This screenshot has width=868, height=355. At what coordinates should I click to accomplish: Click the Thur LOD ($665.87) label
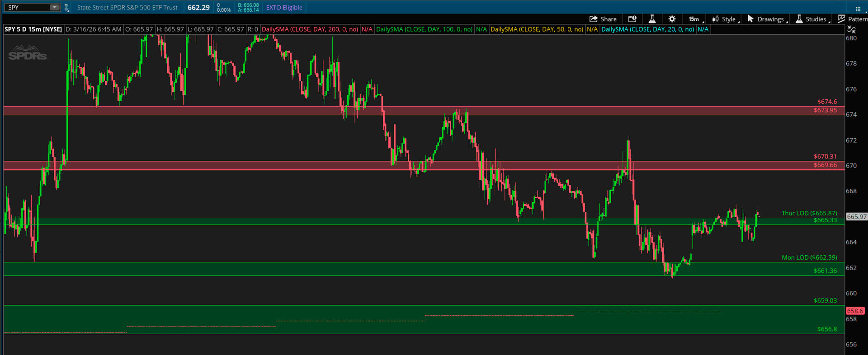(x=809, y=213)
